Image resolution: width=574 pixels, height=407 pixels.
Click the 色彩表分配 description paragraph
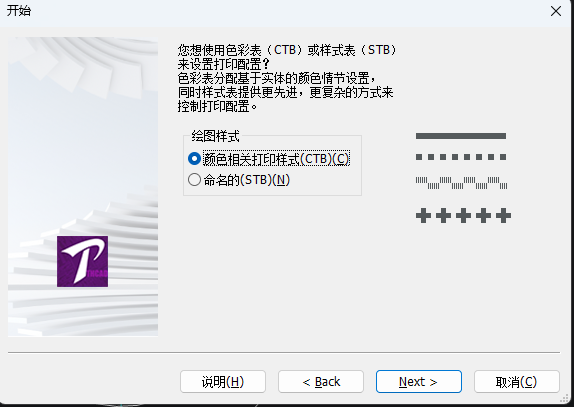coord(286,92)
